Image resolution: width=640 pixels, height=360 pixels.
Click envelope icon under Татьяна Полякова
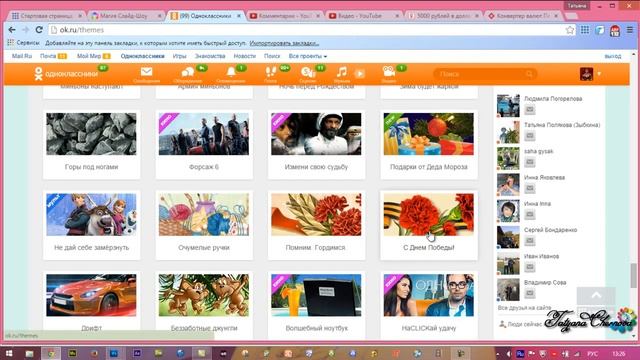(x=530, y=136)
